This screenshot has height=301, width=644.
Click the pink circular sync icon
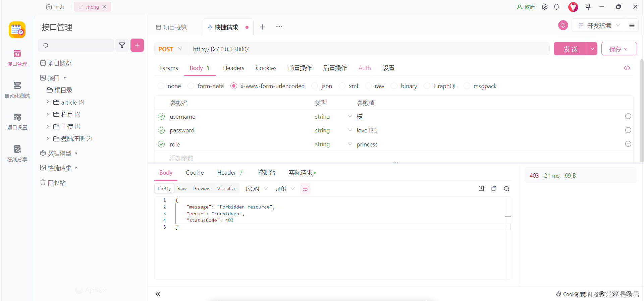coord(563,25)
